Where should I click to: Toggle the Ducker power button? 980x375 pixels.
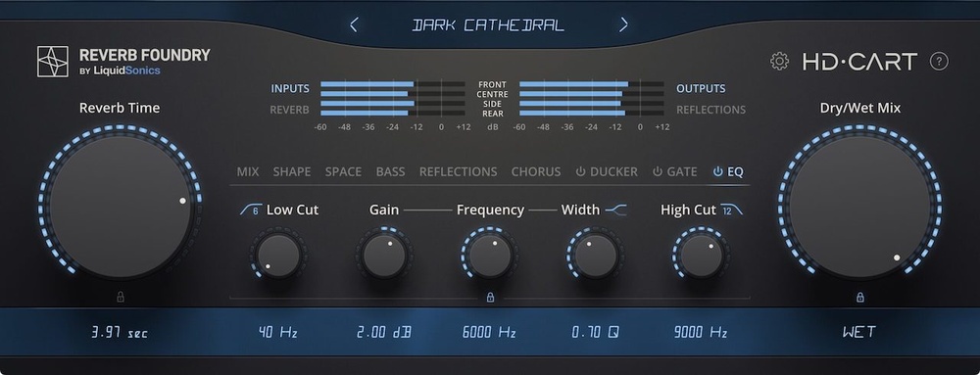[x=580, y=171]
